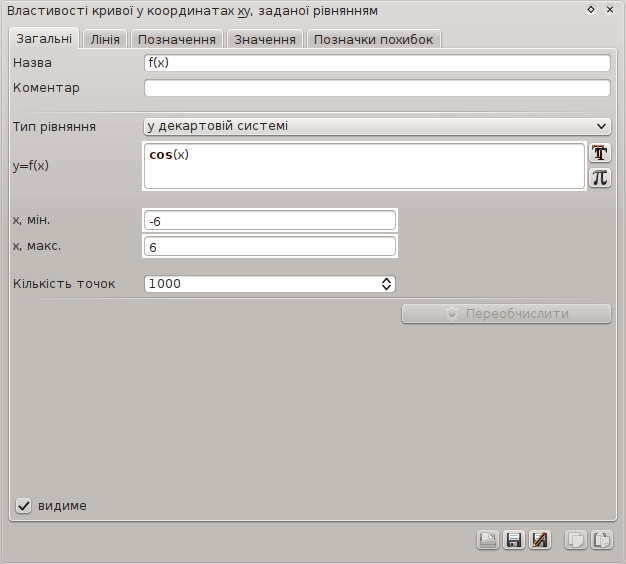The height and width of the screenshot is (564, 626).
Task: Click the "x, мін." field with -6
Action: tap(270, 221)
